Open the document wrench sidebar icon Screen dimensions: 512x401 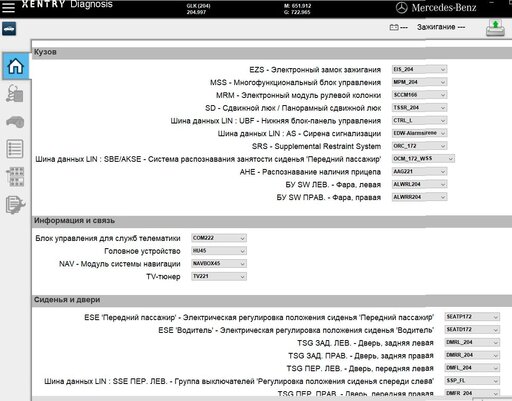tap(15, 204)
